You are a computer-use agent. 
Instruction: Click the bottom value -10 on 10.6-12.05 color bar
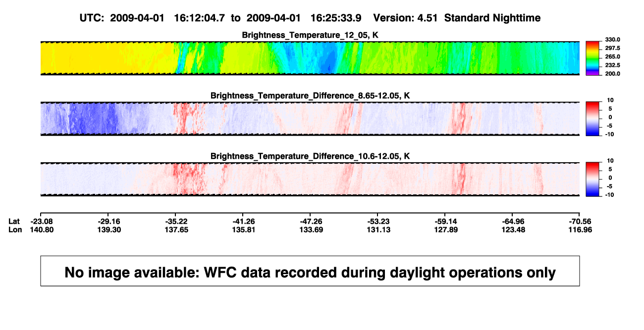(x=609, y=195)
